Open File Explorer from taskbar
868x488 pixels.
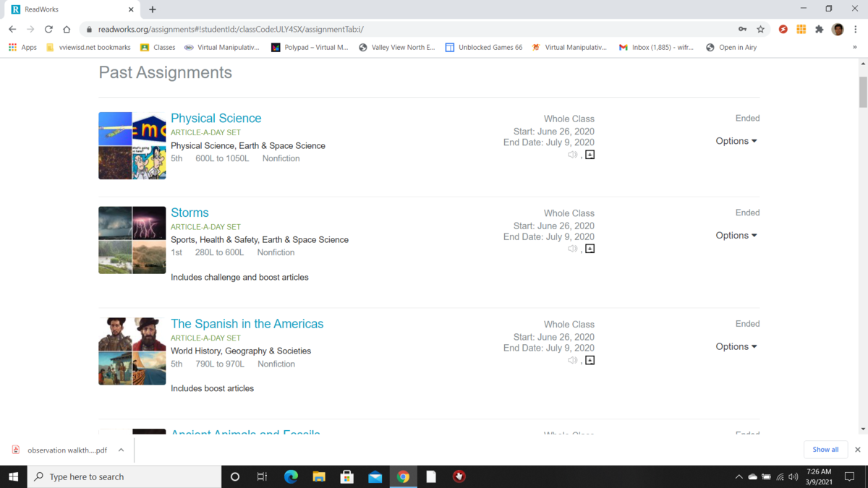[x=319, y=476]
